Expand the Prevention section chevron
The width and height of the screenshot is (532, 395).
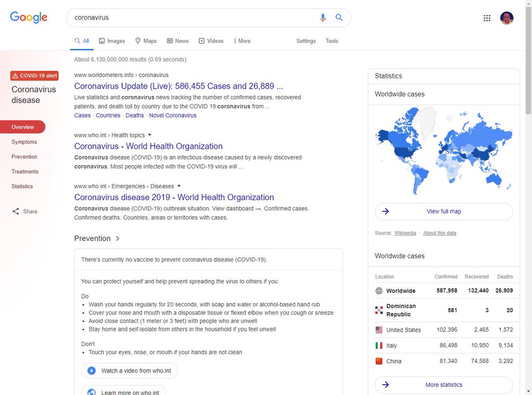pos(117,238)
